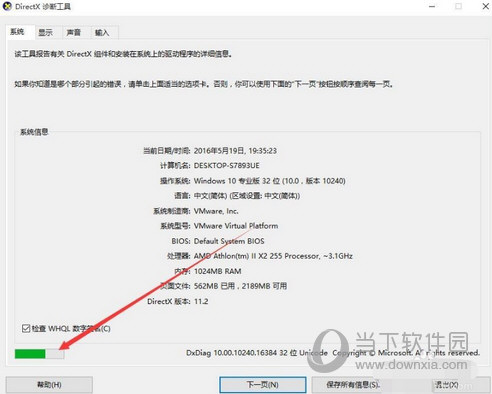Select the computer name DESKTOP-S7893UE
492x394 pixels.
tap(227, 166)
